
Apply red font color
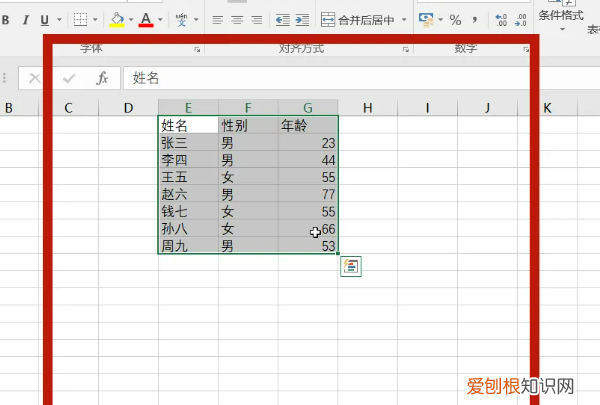click(146, 20)
